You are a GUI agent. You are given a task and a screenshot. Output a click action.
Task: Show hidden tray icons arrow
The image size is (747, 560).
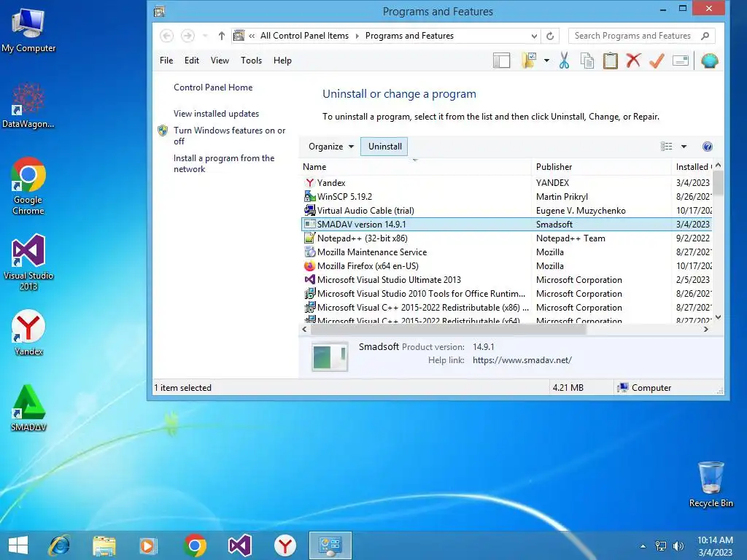pyautogui.click(x=643, y=546)
